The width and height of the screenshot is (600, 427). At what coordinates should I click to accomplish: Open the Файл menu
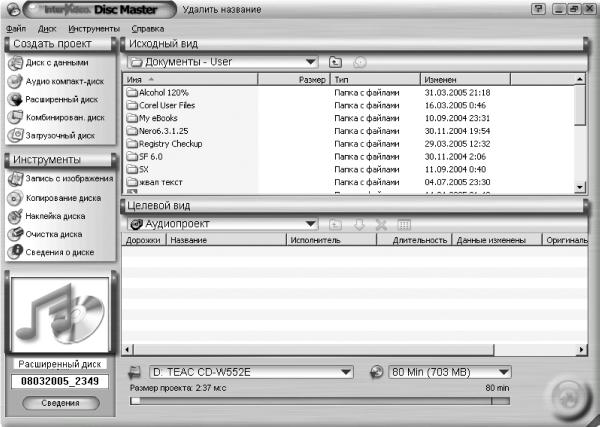(15, 28)
